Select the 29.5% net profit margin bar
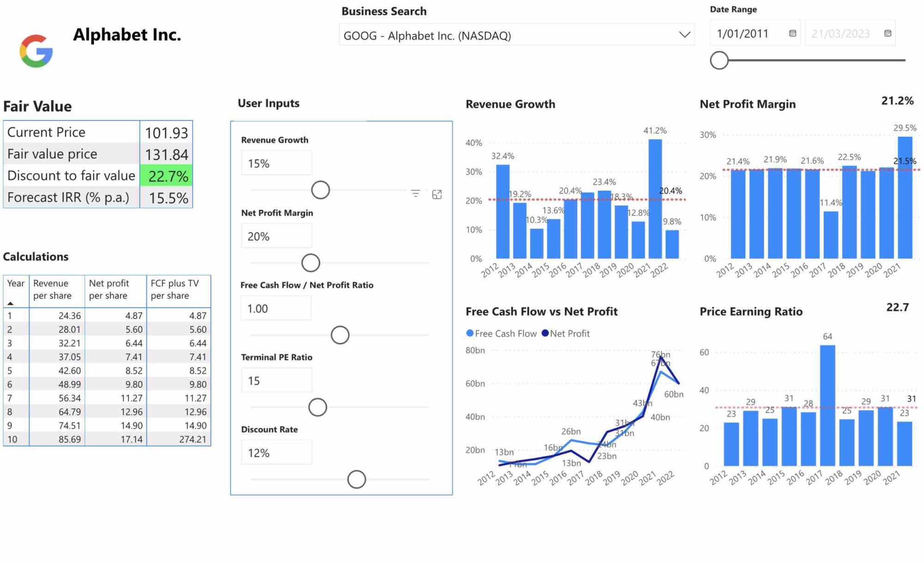Screen dimensions: 924x563 click(x=905, y=197)
